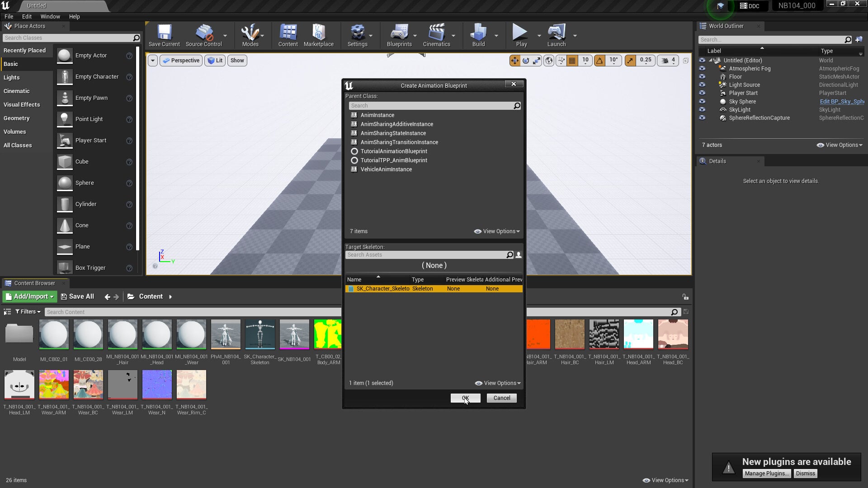The image size is (868, 488).
Task: Click the Launch toolbar icon
Action: (x=557, y=36)
